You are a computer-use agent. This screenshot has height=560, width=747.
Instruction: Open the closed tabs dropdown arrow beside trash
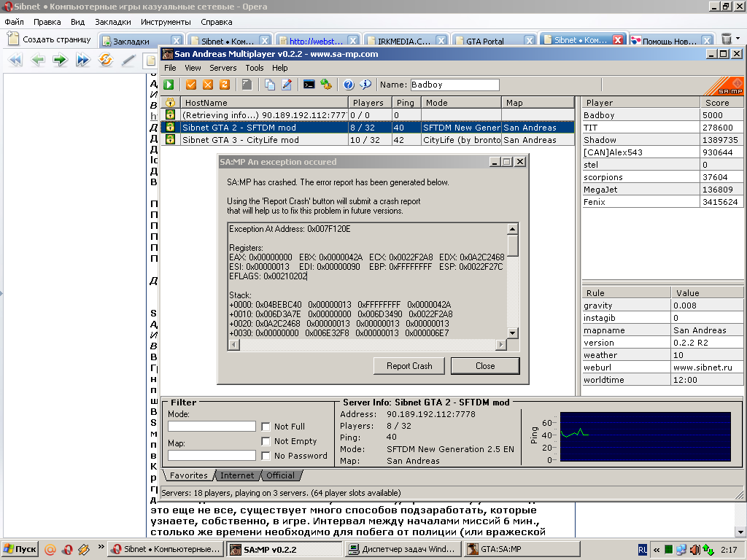738,38
